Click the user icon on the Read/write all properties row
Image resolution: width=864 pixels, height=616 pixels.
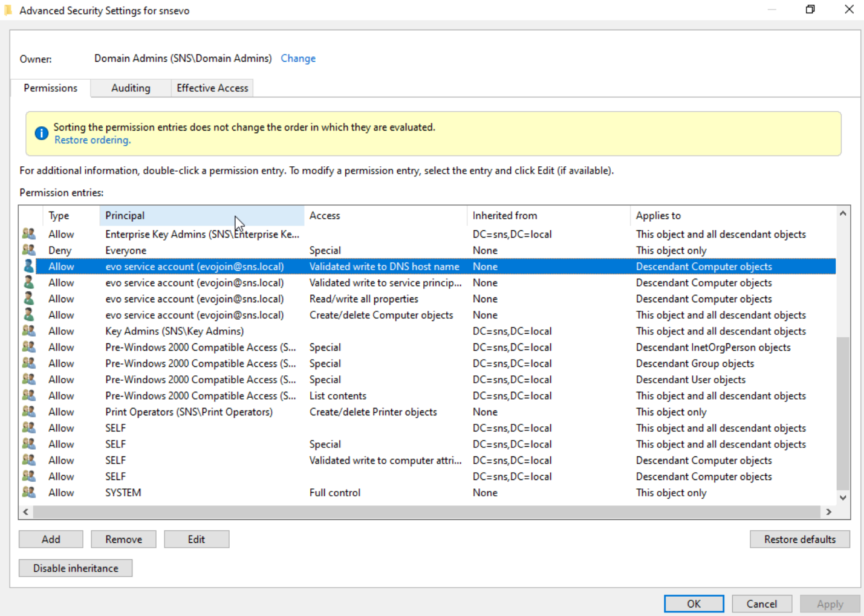click(28, 298)
